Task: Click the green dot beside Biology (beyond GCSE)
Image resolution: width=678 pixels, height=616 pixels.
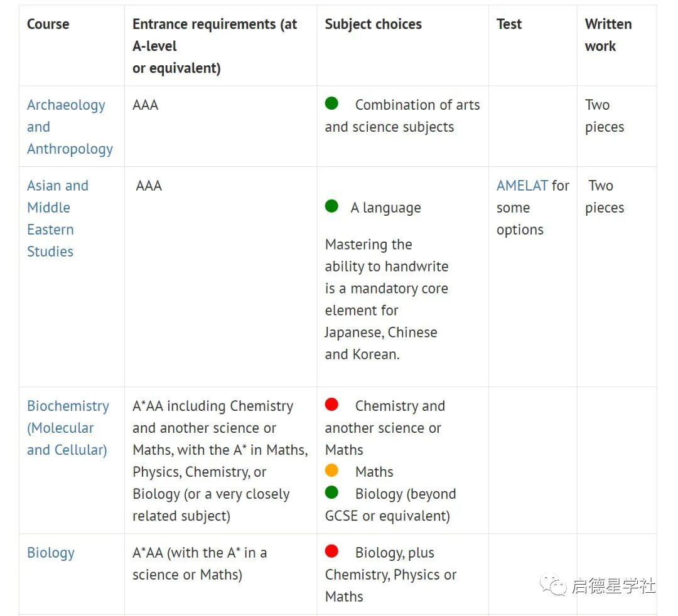Action: [x=331, y=492]
